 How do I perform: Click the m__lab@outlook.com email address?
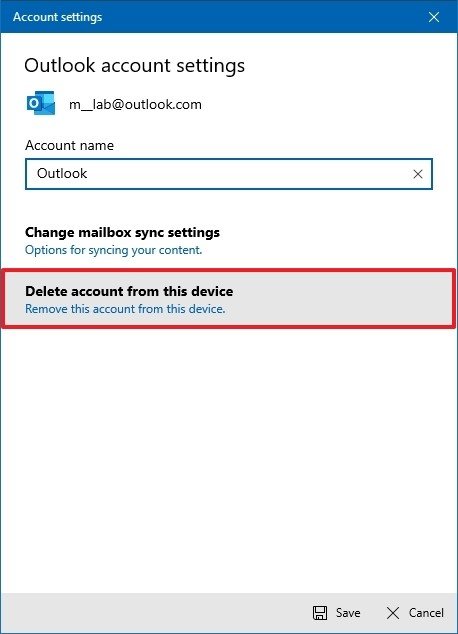135,104
